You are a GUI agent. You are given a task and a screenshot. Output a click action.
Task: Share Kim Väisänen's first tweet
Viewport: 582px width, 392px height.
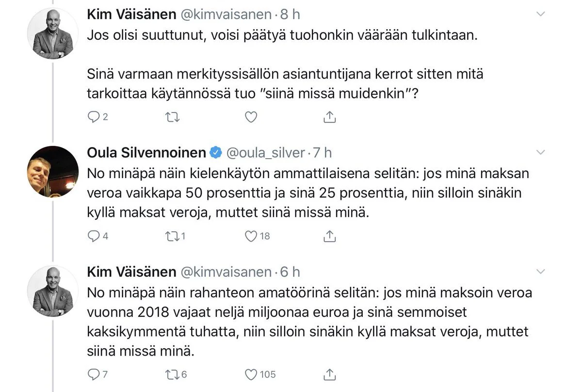[x=329, y=117]
